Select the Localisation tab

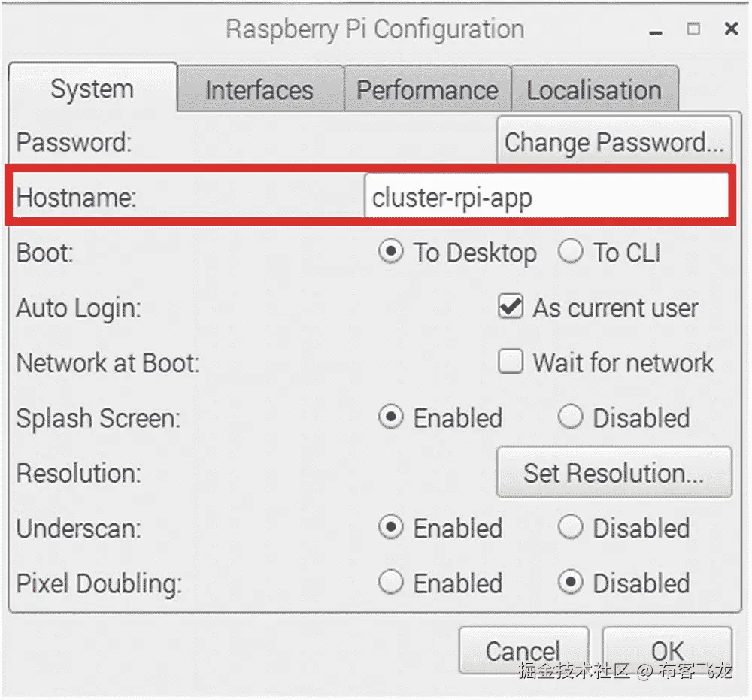pyautogui.click(x=594, y=90)
